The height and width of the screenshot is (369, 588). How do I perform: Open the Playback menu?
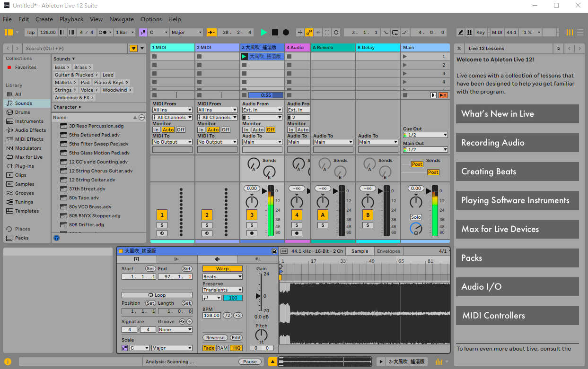point(71,19)
